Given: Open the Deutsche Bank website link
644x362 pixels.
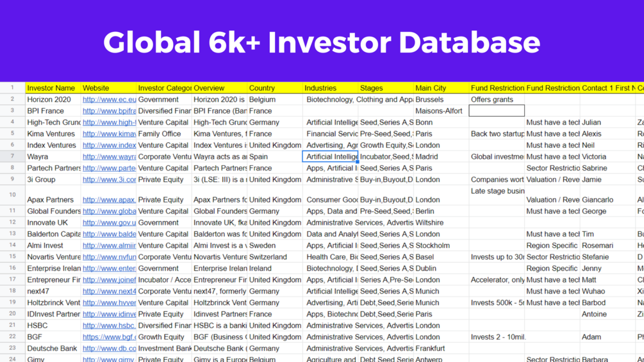Looking at the screenshot, I should (109, 349).
